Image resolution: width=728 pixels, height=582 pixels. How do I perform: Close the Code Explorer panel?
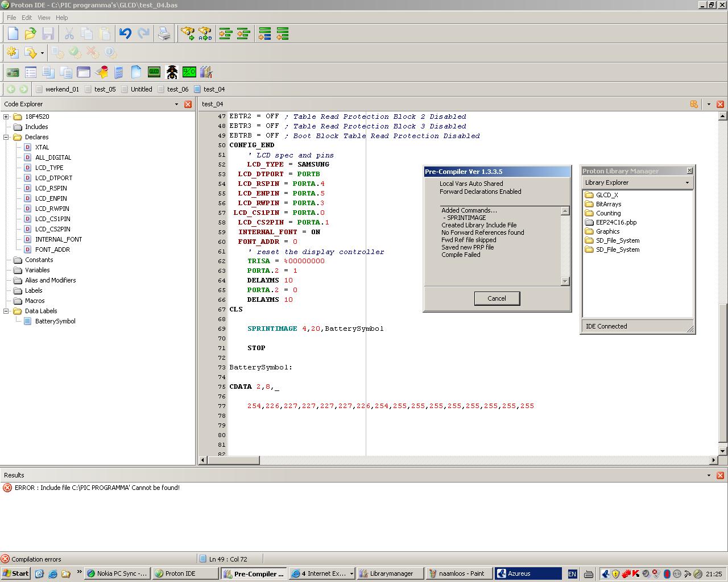[188, 104]
